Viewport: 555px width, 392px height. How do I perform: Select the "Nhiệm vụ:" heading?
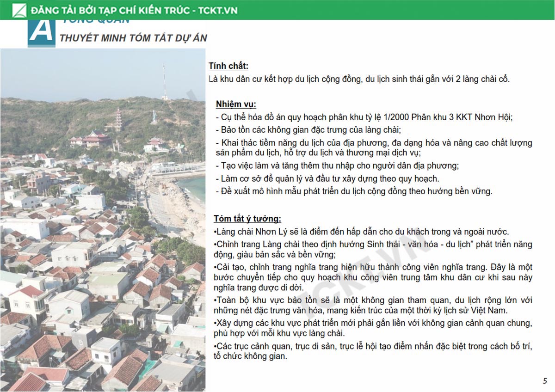point(236,104)
